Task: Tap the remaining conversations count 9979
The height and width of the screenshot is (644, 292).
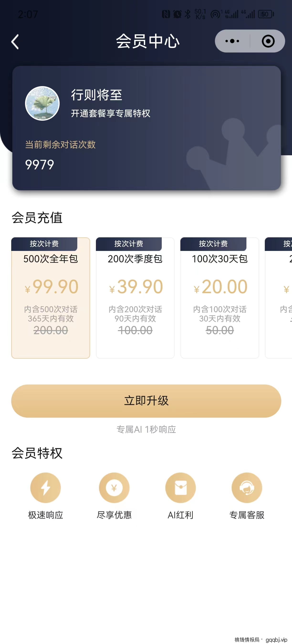Action: tap(40, 165)
